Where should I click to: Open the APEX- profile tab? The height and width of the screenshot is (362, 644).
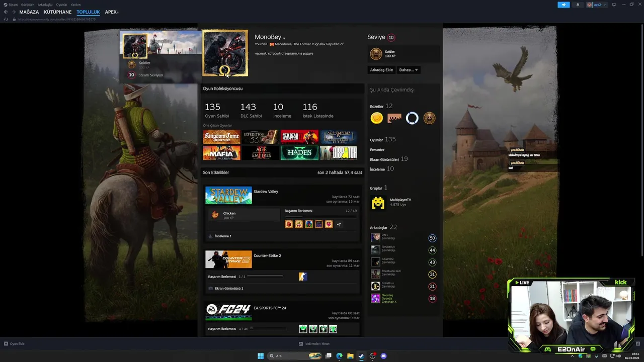coord(112,12)
